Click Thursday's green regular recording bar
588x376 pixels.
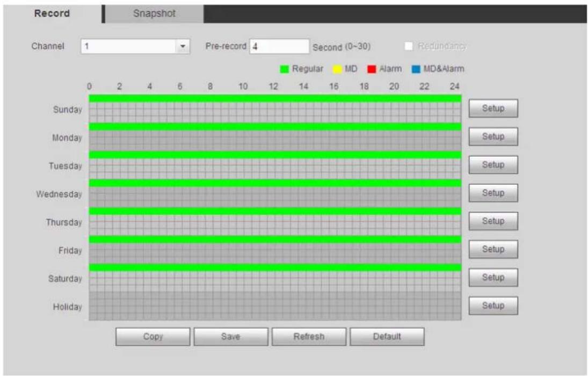coord(275,211)
